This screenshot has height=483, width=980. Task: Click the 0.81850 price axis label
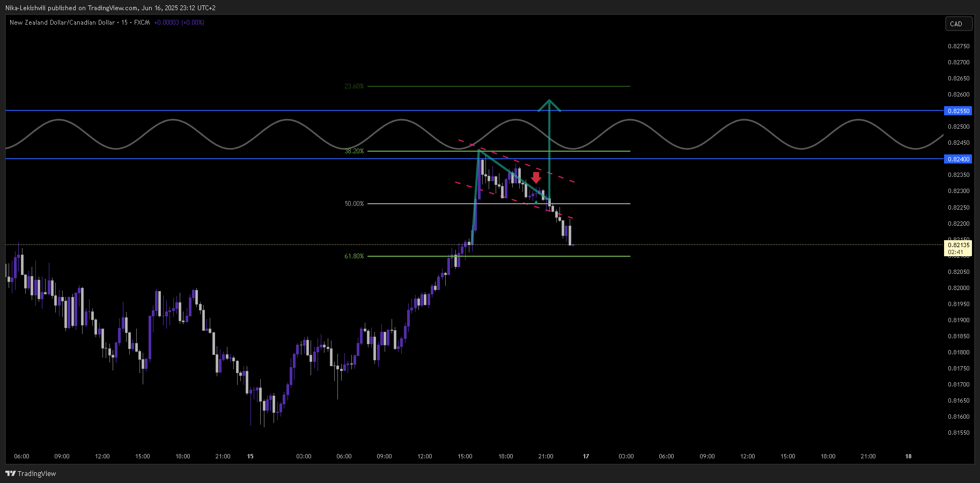coord(959,336)
